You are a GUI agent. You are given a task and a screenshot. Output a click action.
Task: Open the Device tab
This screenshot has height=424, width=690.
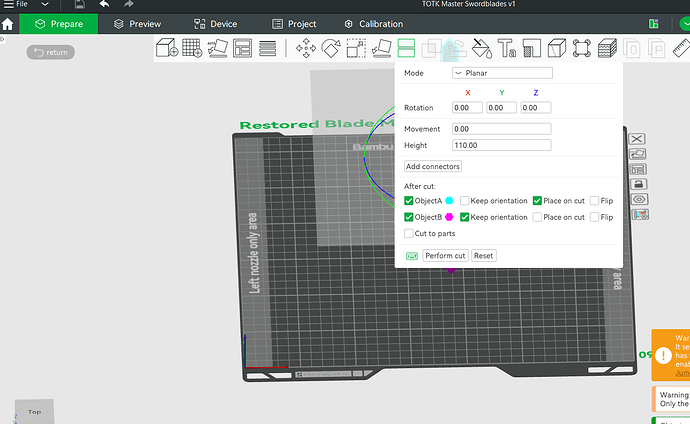tap(215, 24)
